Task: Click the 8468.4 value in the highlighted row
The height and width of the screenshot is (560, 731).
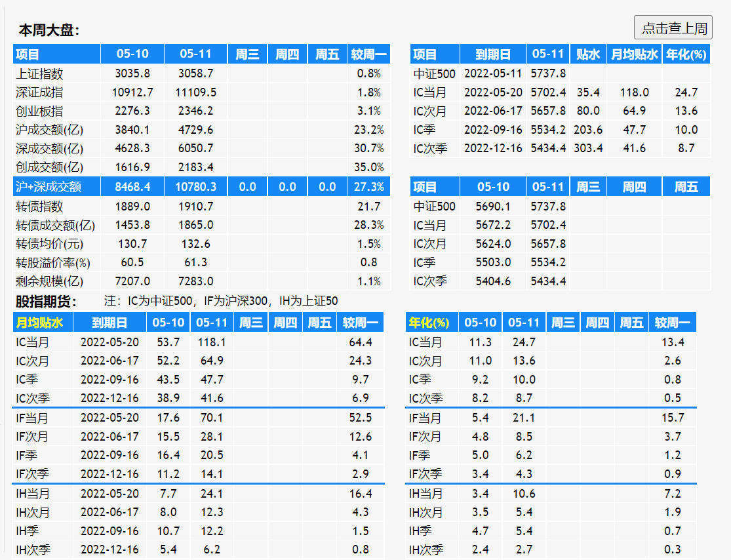Action: click(x=132, y=187)
